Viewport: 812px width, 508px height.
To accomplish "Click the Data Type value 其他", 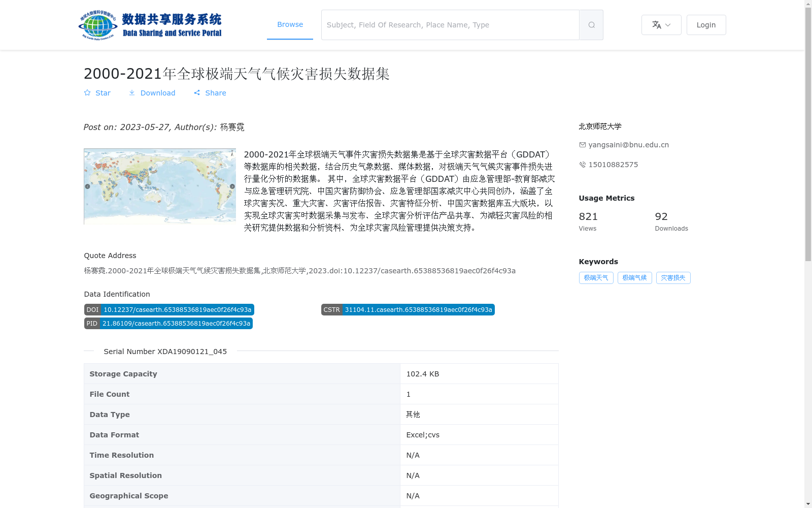I will pos(413,415).
